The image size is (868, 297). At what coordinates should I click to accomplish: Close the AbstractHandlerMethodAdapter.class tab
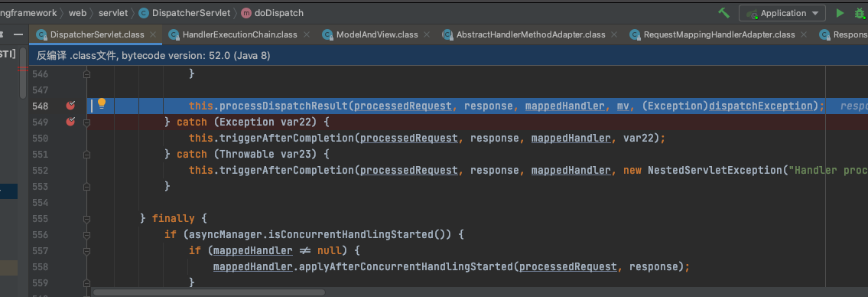[x=614, y=34]
